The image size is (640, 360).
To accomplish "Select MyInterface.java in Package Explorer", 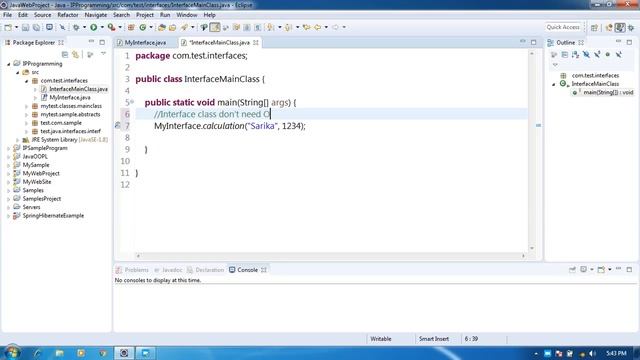I will click(70, 98).
